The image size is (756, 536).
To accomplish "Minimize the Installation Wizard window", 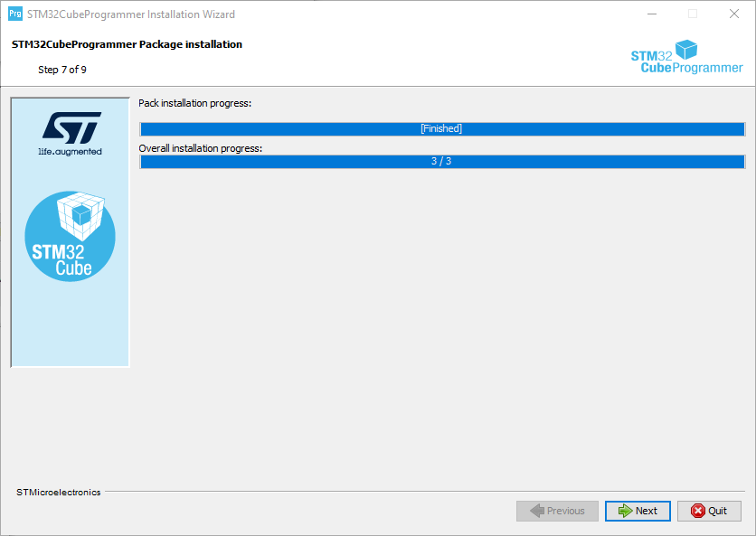I will tap(650, 14).
